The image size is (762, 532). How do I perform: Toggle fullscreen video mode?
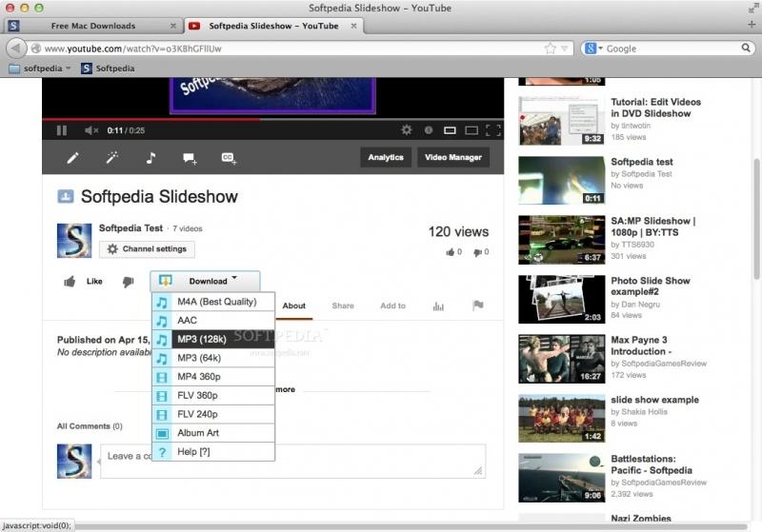click(492, 130)
